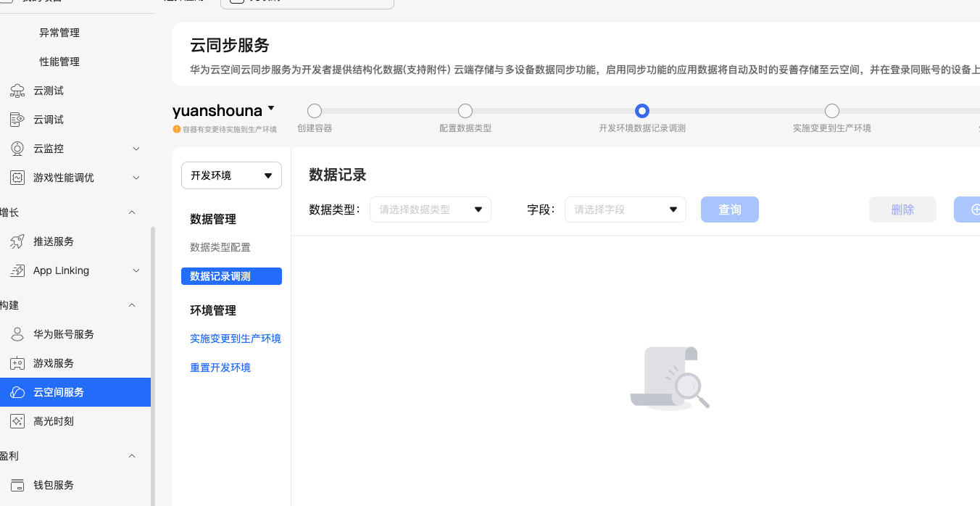Screen dimensions: 980x506
Task: Open the 数据类型 select dropdown
Action: coord(431,210)
